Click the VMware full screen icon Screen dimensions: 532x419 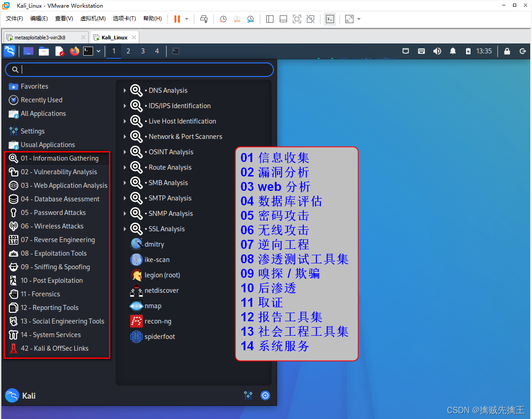[x=297, y=19]
